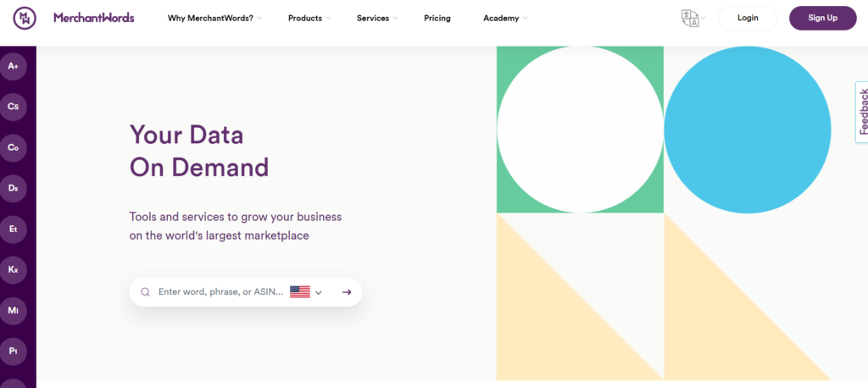Select the Pi sidebar icon
This screenshot has height=388, width=868.
14,351
